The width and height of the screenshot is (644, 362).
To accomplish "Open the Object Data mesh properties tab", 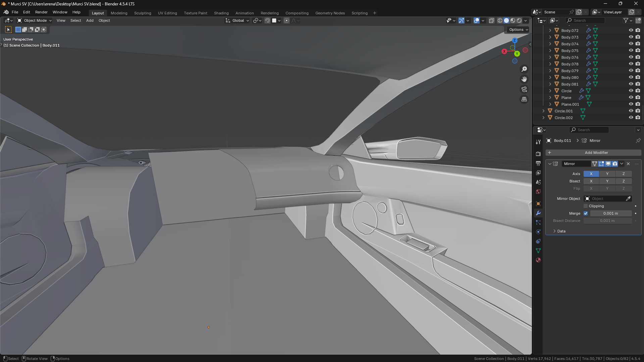I will click(x=538, y=251).
